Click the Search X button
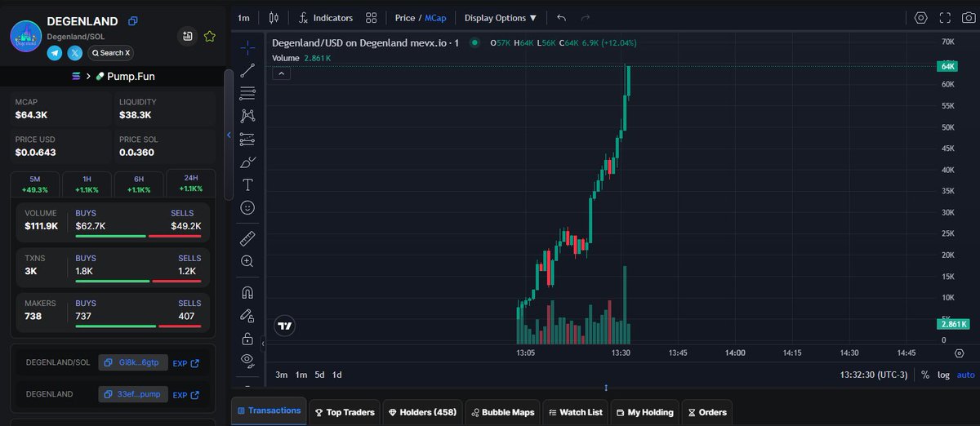Viewport: 980px width, 426px height. 111,53
